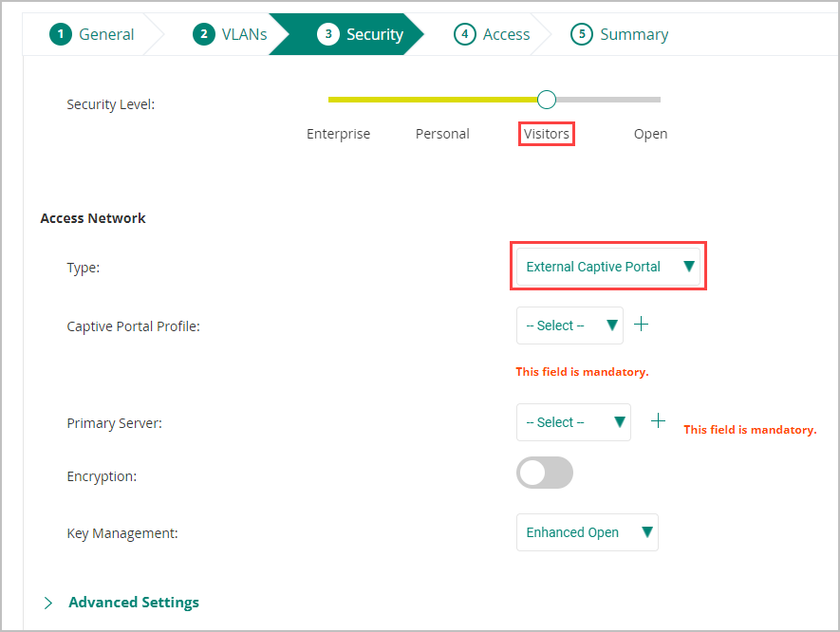Viewport: 840px width, 632px height.
Task: Click the step 1 circle for General
Action: click(x=61, y=34)
